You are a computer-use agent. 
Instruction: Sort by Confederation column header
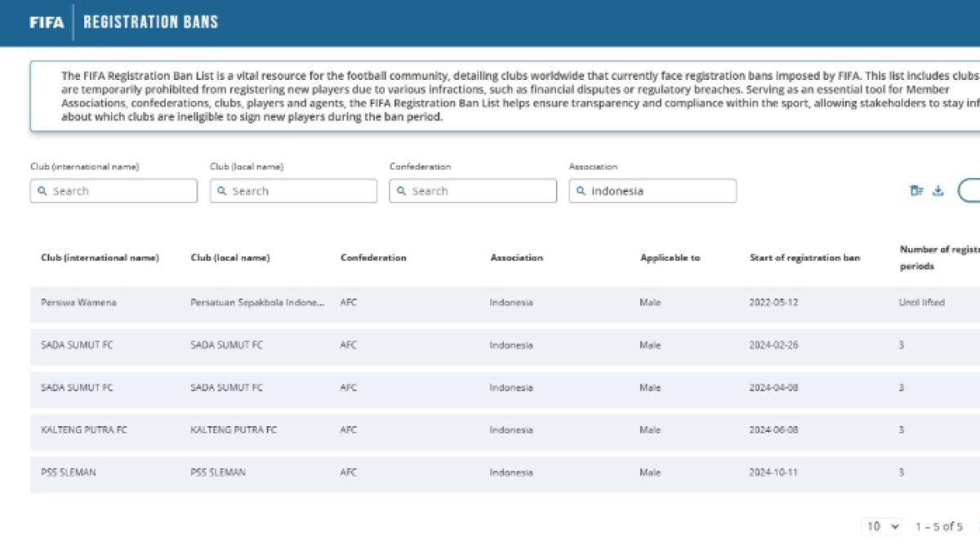click(373, 258)
